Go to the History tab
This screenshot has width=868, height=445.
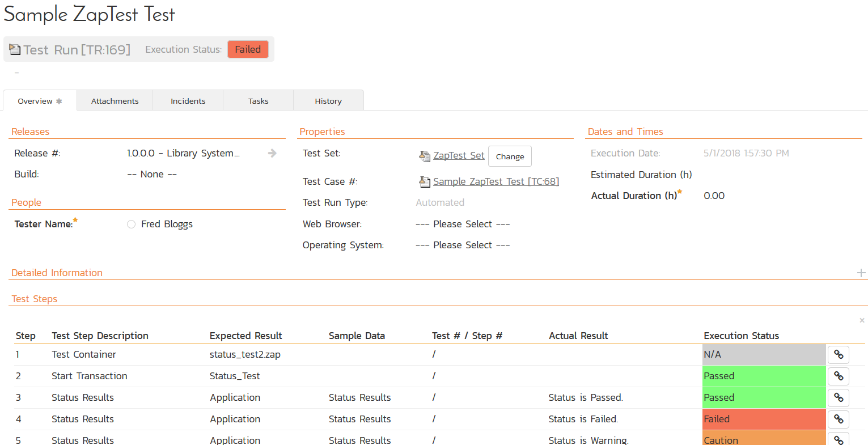(328, 101)
